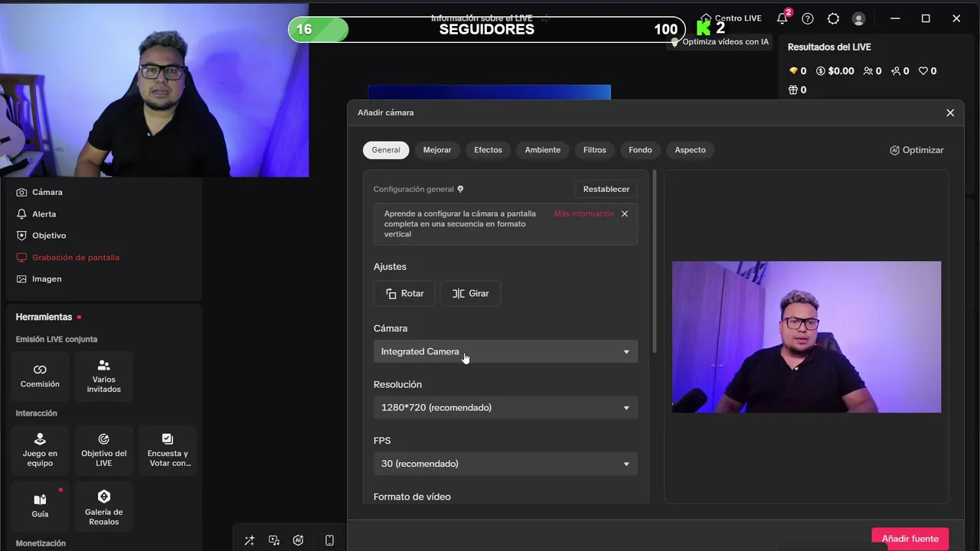Open Galería de Regalos tool
This screenshot has height=551, width=980.
[104, 506]
